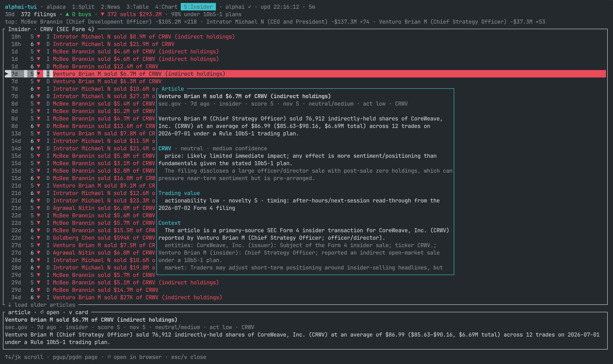Click sell arrow on McBee $3.1M row
Screen dimensions: 613x364
[39, 163]
